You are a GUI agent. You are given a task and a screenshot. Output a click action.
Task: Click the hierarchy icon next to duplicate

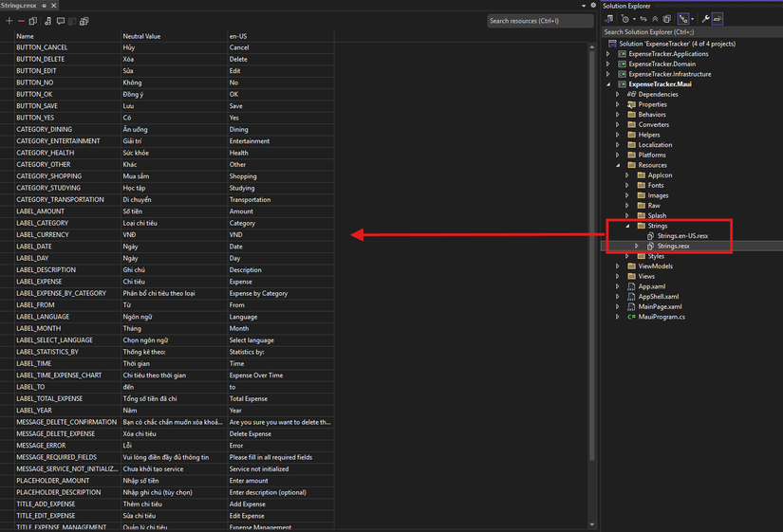pos(48,21)
